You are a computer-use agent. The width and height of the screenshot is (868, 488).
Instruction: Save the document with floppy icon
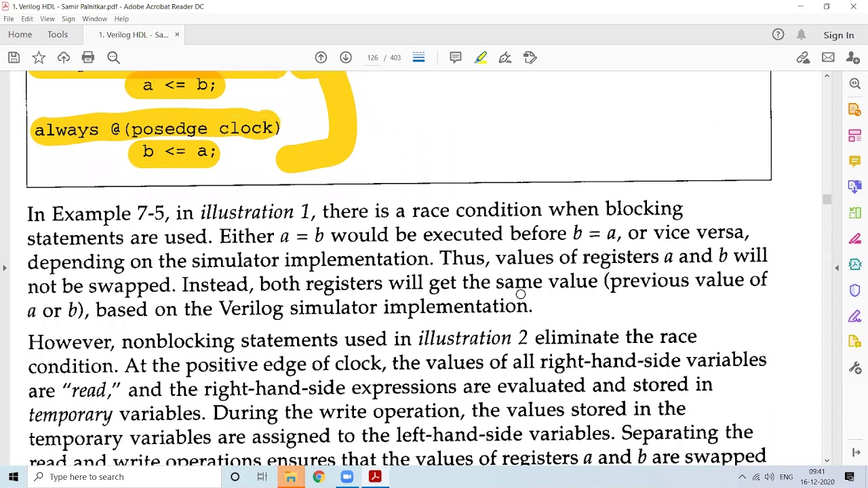[14, 58]
